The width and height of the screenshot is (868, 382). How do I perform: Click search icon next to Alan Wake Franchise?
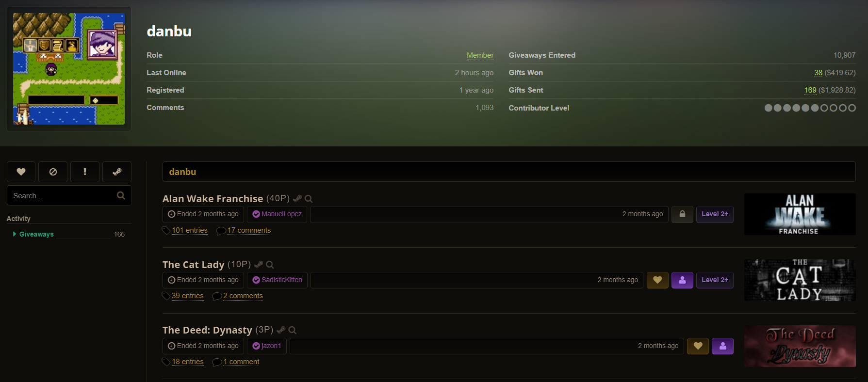(309, 199)
